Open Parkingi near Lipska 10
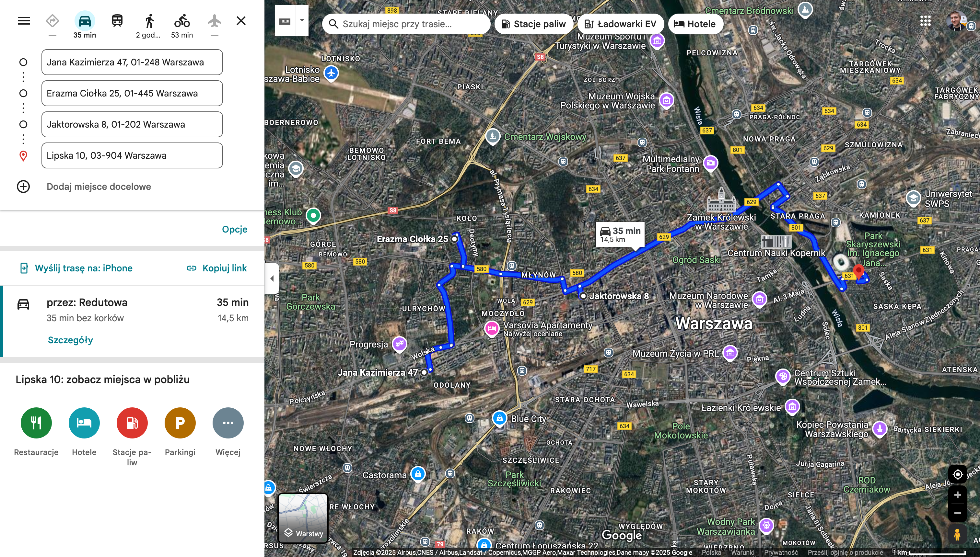Screen dimensions: 980x557 coord(180,423)
